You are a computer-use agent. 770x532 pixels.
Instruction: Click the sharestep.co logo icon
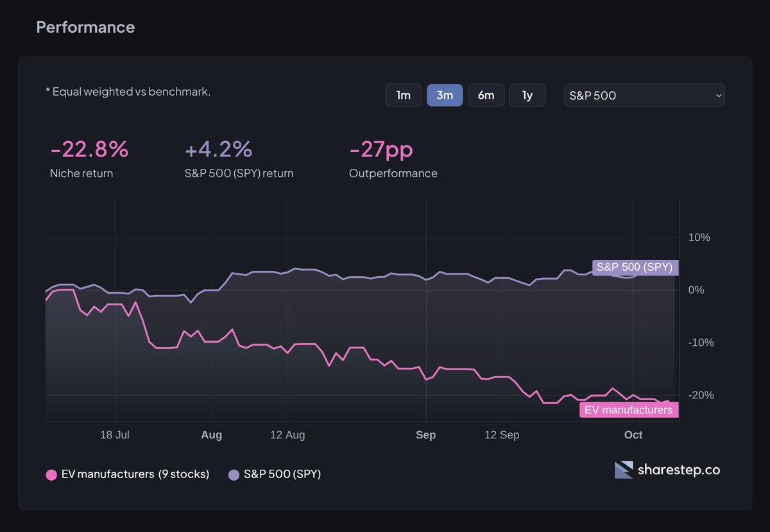(x=624, y=470)
